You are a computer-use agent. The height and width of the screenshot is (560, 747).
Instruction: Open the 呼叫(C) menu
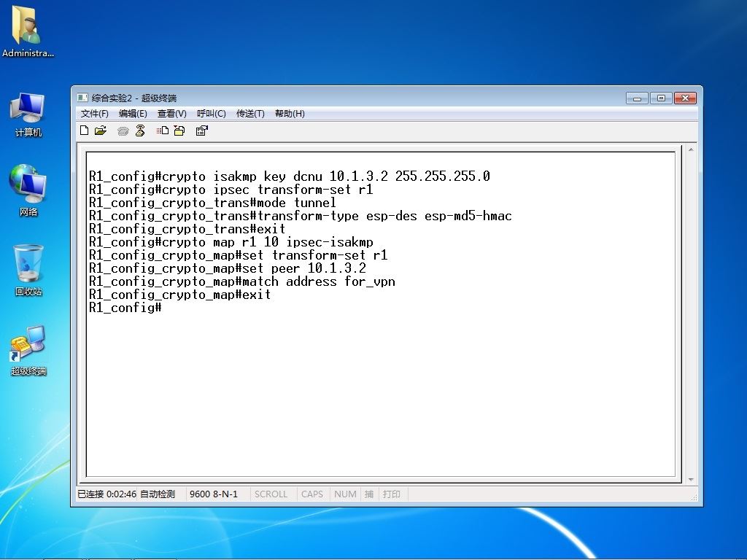click(211, 113)
